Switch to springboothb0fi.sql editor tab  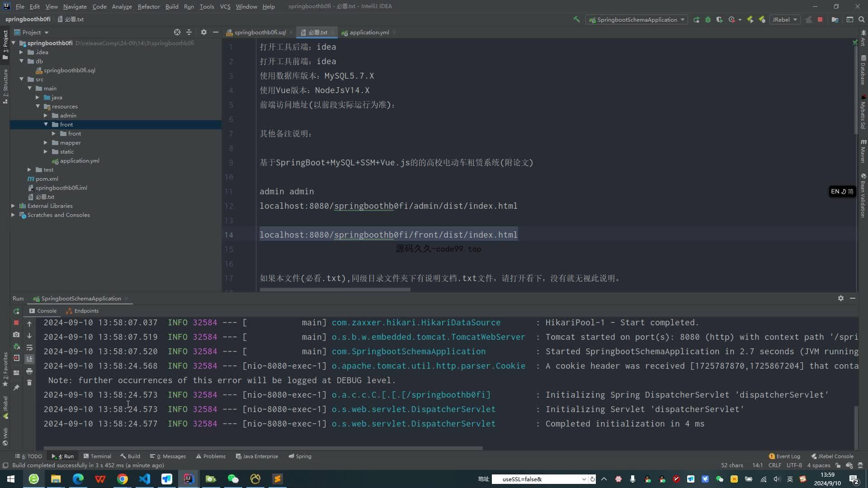click(x=260, y=32)
